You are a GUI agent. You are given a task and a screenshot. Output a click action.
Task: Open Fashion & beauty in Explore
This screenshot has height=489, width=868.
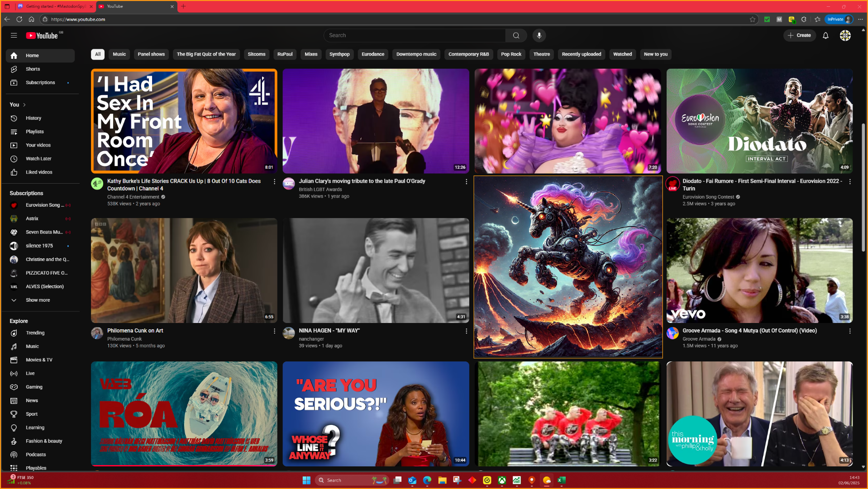click(x=40, y=442)
